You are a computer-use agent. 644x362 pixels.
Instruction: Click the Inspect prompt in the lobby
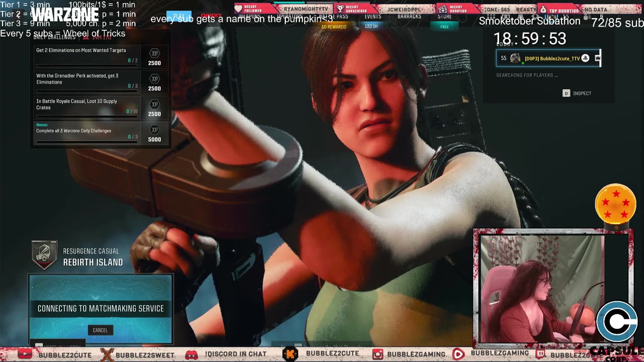click(x=577, y=93)
